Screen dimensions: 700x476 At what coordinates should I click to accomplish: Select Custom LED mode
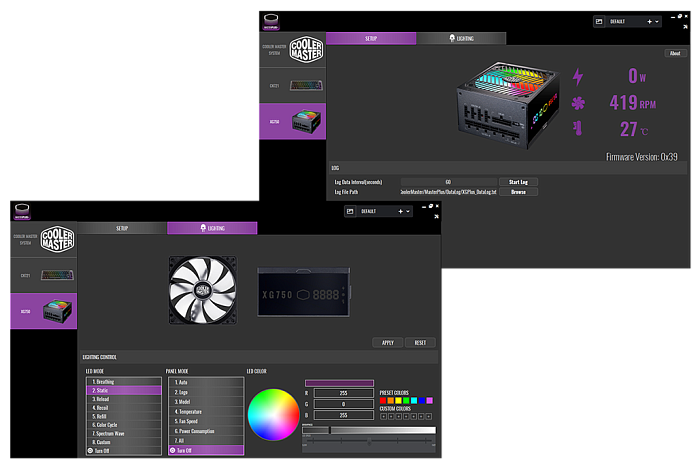[x=124, y=442]
